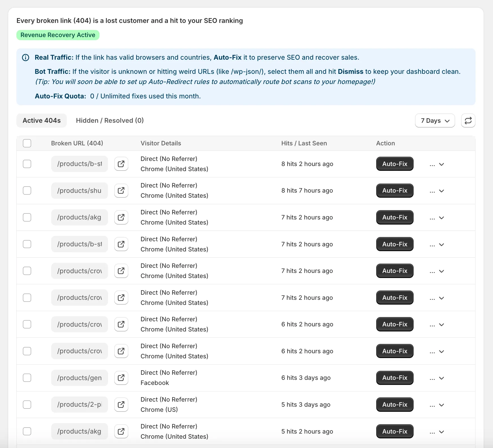Expand options for /products/akg with 7 hits
The height and width of the screenshot is (448, 493).
[x=437, y=218]
